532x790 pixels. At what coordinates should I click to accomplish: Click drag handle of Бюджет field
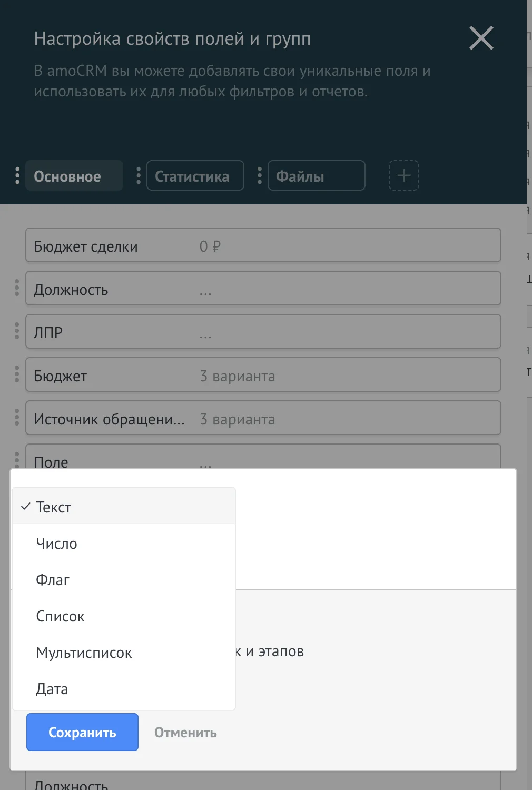click(x=17, y=374)
